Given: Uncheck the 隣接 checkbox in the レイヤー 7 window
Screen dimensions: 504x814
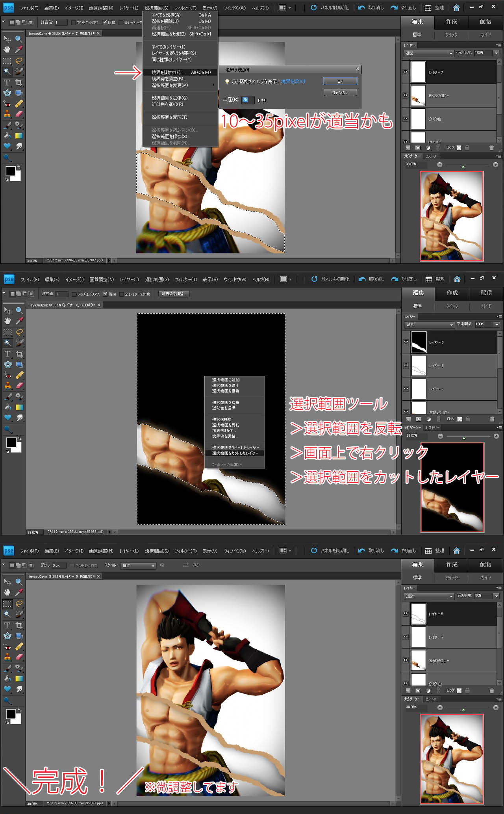Looking at the screenshot, I should coord(105,22).
